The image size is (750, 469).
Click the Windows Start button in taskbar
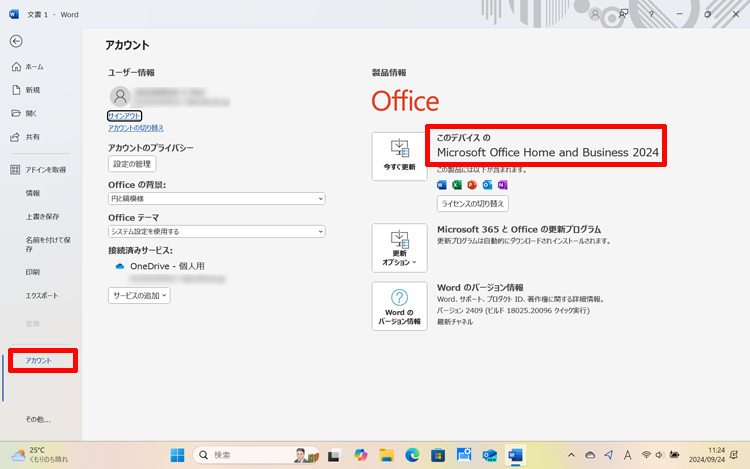(178, 454)
